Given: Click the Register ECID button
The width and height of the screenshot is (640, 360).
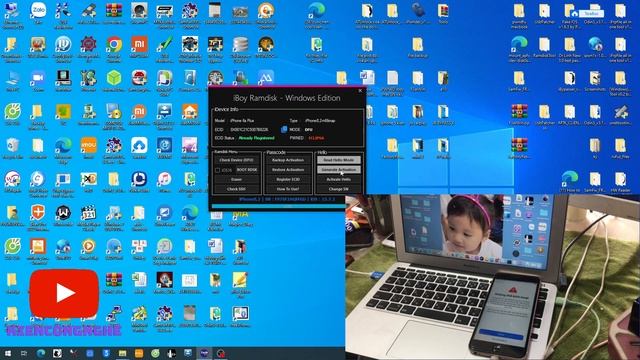Looking at the screenshot, I should coord(288,179).
